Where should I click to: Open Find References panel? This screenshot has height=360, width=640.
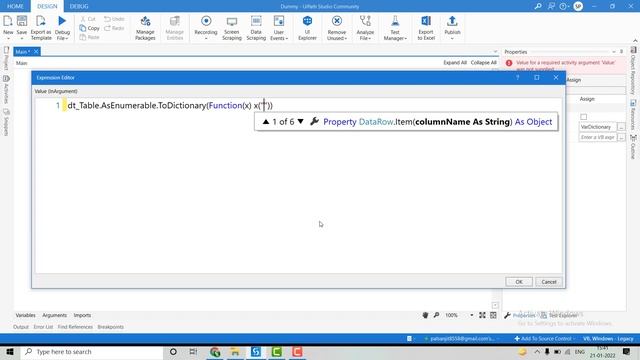75,327
